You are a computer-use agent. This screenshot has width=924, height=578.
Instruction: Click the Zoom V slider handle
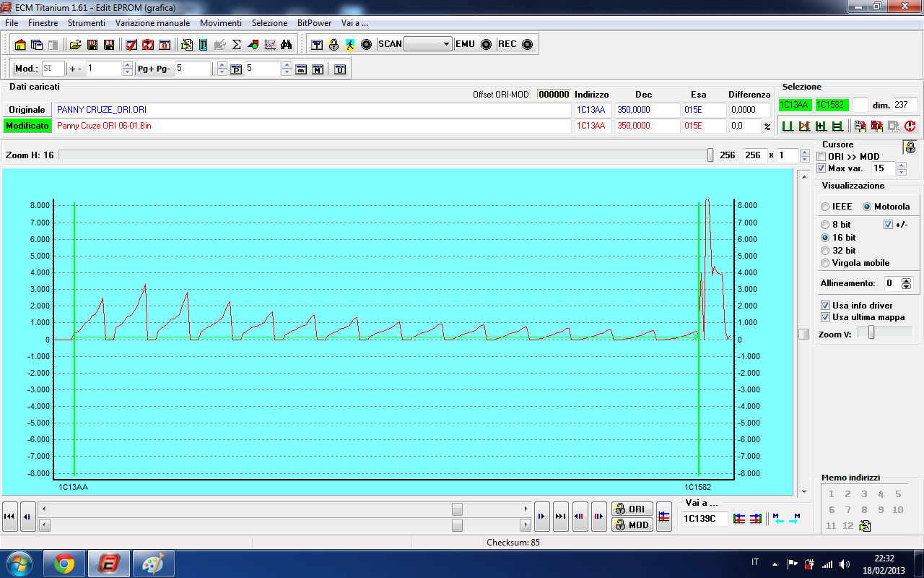[x=871, y=332]
